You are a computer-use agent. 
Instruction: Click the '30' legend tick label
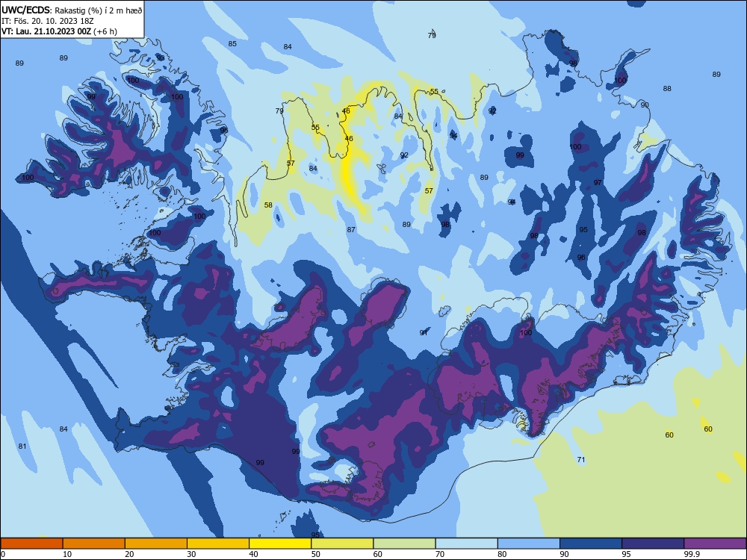pyautogui.click(x=191, y=554)
